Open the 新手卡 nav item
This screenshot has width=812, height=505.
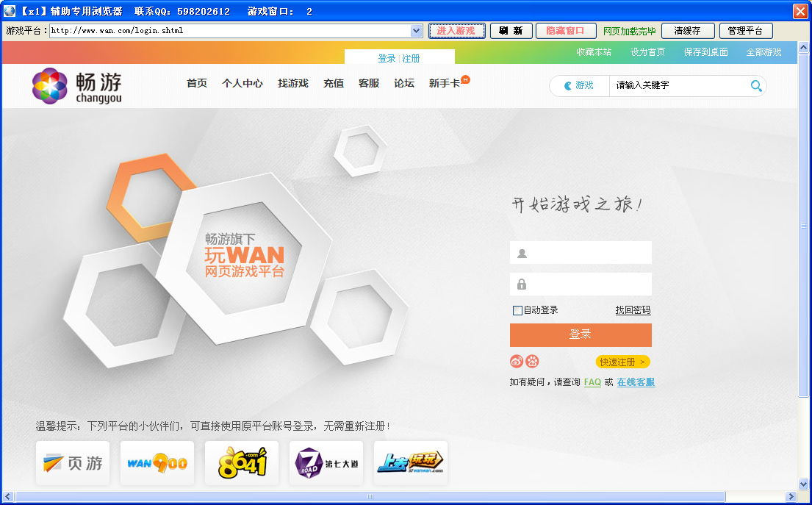point(445,83)
